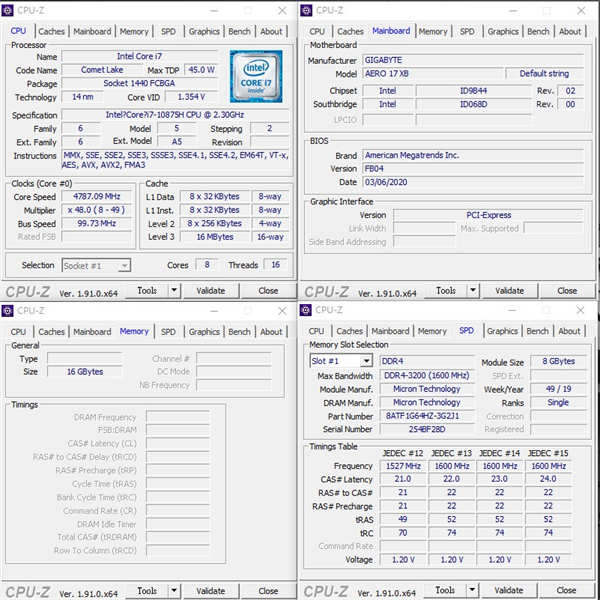This screenshot has width=600, height=600.
Task: Click the Specification field showing i7-10875H
Action: 175,115
